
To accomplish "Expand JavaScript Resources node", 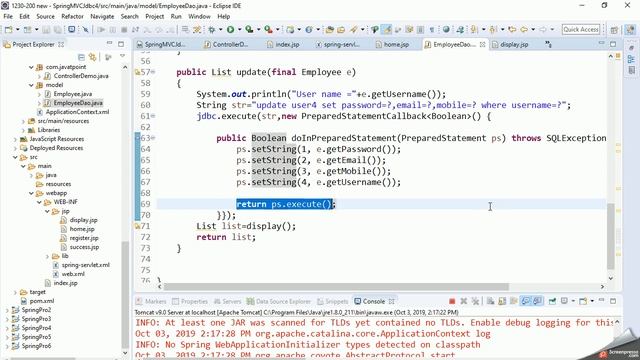I will tap(16, 139).
